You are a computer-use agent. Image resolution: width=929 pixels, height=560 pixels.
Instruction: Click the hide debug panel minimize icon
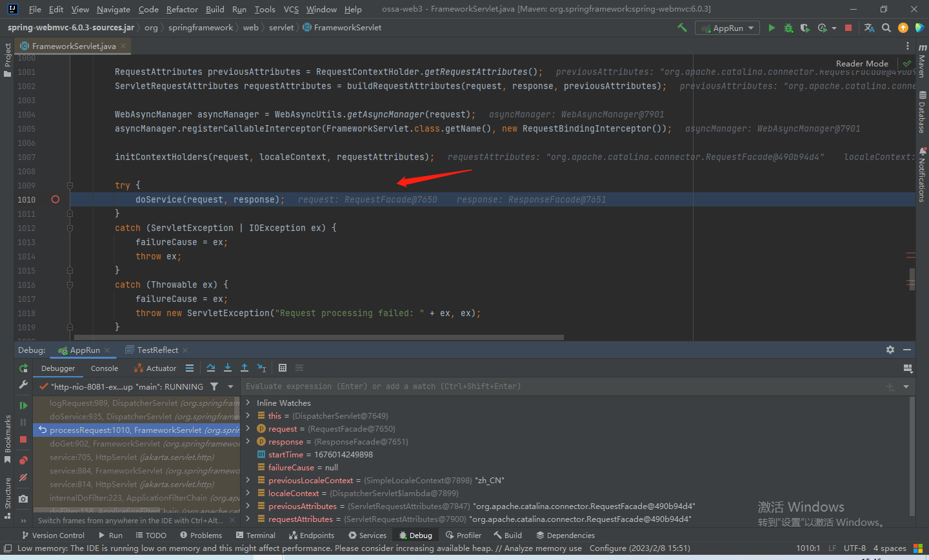coord(907,350)
